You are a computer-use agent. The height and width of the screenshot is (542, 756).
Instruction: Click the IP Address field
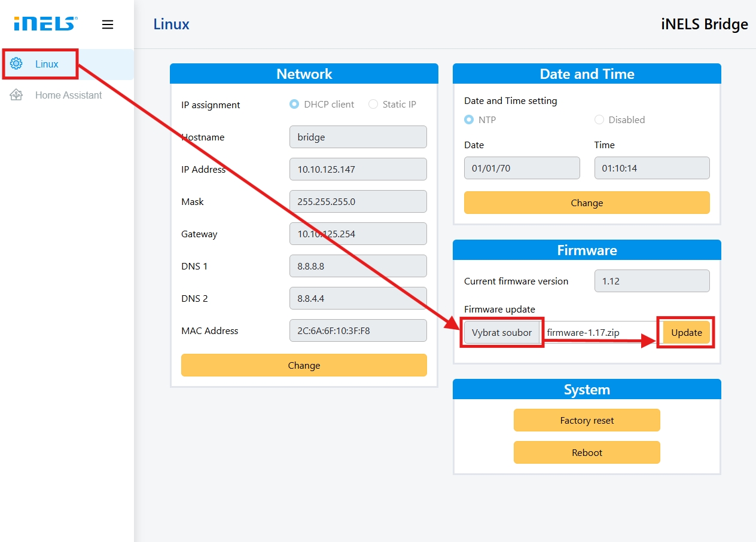[x=358, y=169]
